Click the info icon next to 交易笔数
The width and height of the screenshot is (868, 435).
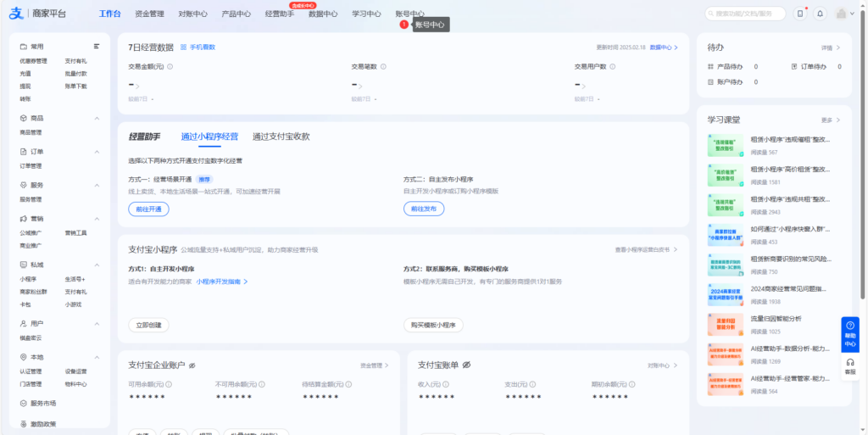click(383, 66)
